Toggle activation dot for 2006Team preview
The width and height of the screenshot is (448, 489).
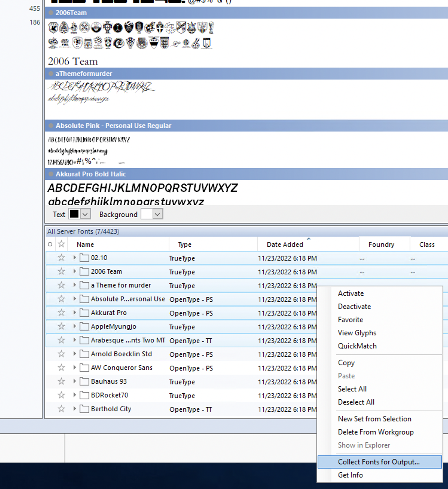pyautogui.click(x=51, y=13)
